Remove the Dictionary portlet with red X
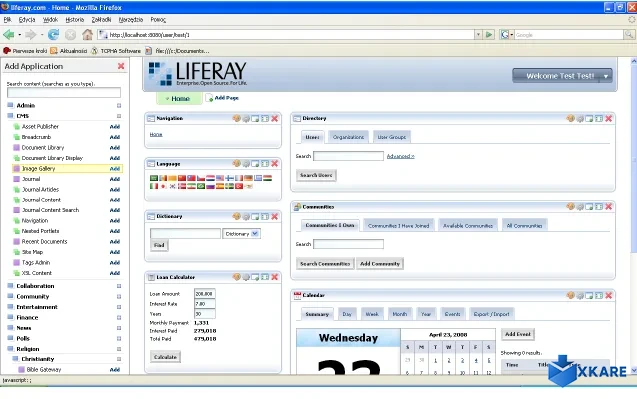The height and width of the screenshot is (399, 637). click(x=275, y=217)
